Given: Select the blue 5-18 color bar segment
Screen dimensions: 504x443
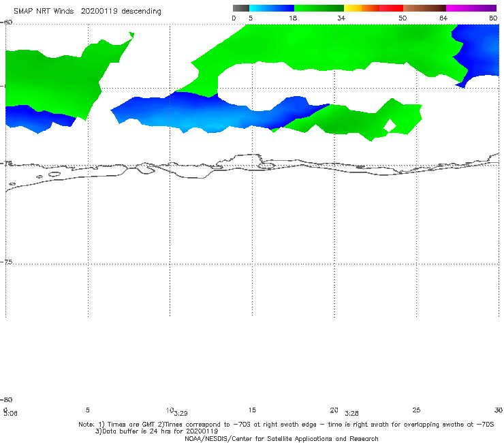Looking at the screenshot, I should click(x=272, y=8).
